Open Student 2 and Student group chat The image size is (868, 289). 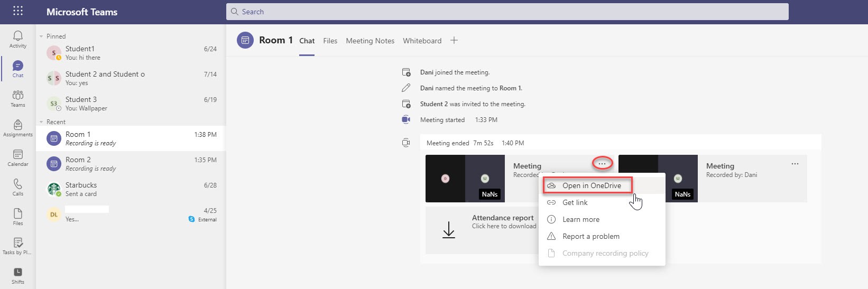tap(131, 78)
